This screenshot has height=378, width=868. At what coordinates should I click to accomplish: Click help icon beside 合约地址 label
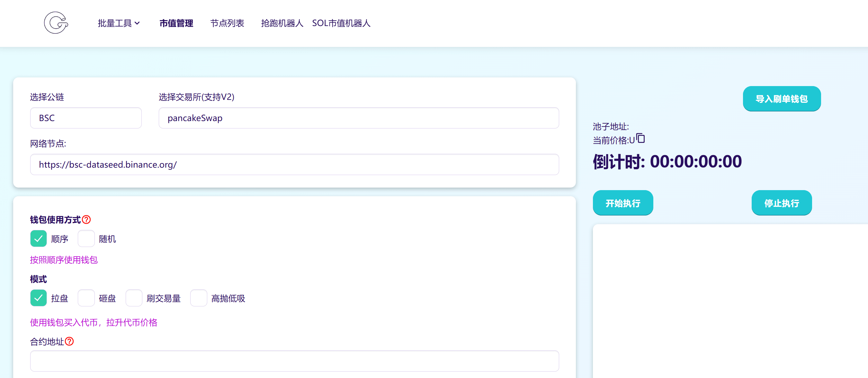pyautogui.click(x=69, y=341)
